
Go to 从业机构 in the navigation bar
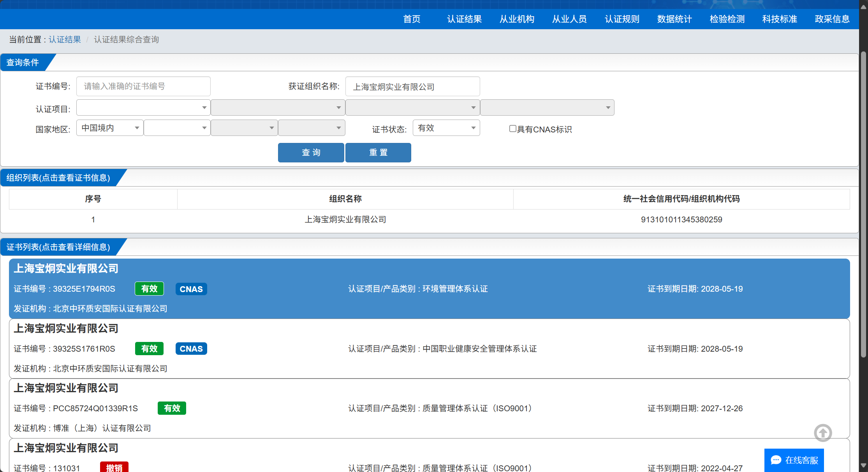coord(517,19)
